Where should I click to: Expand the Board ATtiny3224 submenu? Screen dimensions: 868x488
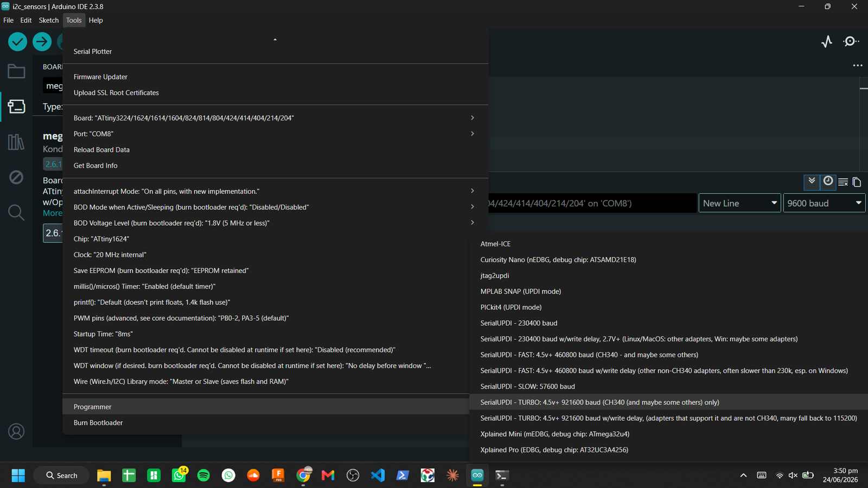pyautogui.click(x=276, y=118)
